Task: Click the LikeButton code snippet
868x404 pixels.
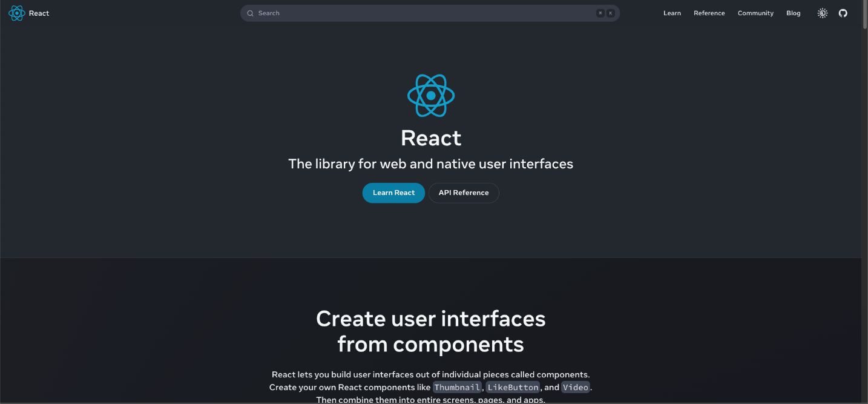Action: tap(513, 388)
